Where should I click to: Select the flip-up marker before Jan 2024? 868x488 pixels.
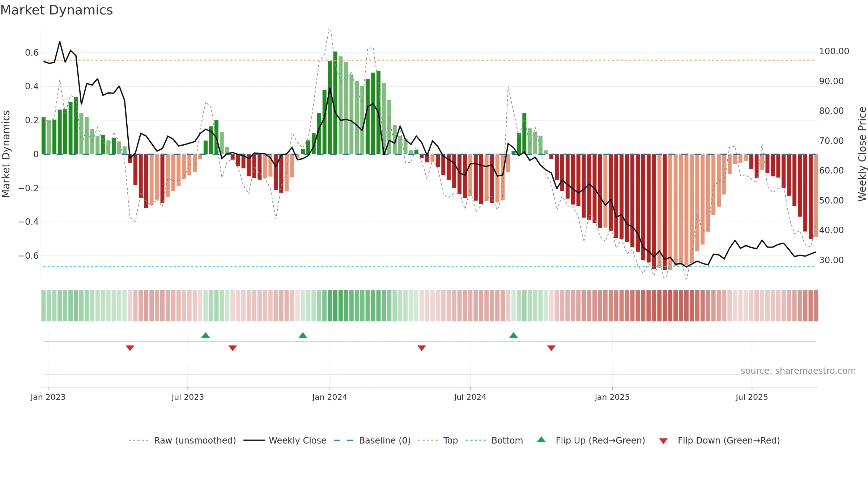click(x=303, y=335)
